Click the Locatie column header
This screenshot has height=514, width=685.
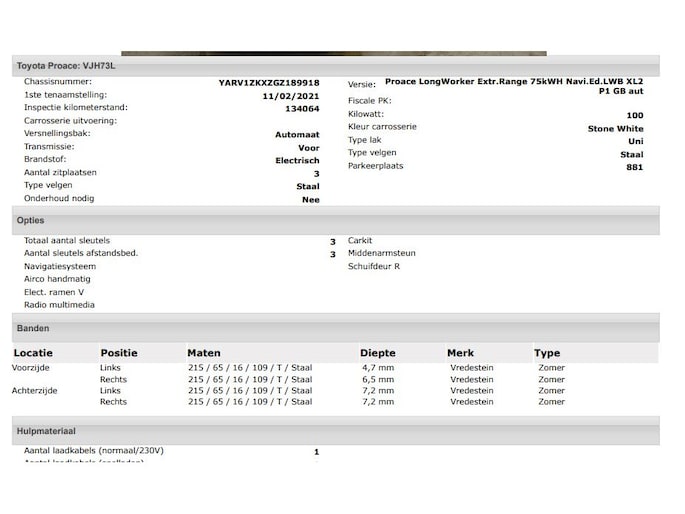(x=33, y=353)
